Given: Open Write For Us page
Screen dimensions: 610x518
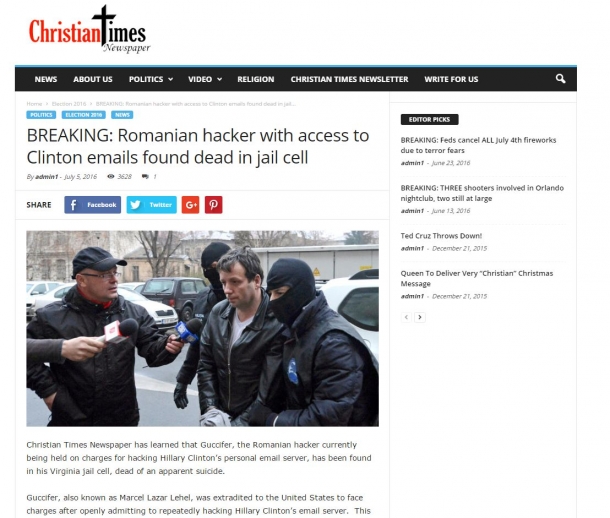Looking at the screenshot, I should [x=451, y=79].
